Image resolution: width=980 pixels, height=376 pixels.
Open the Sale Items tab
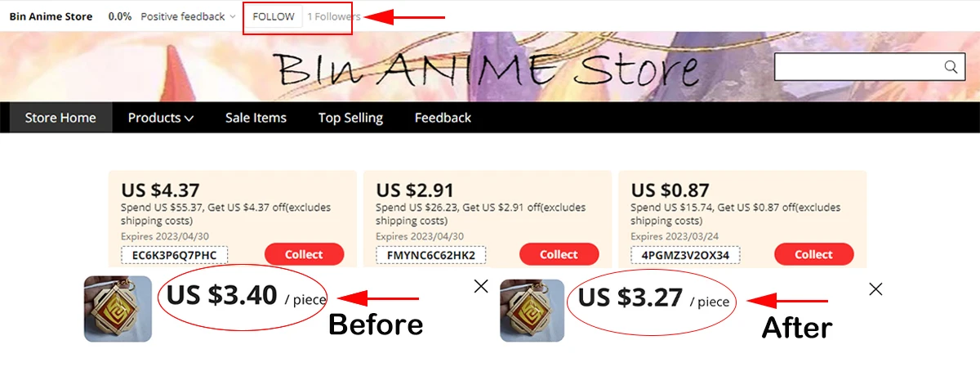(256, 118)
